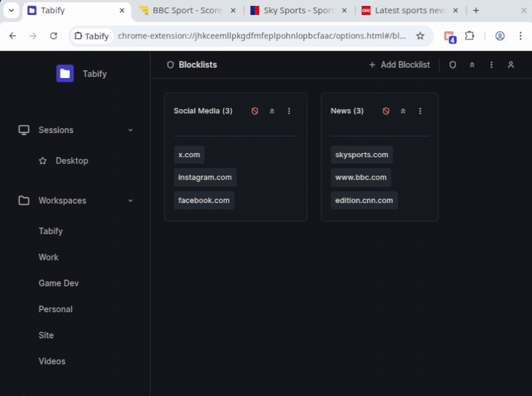532x396 pixels.
Task: Click the News (3) blocklist title
Action: [347, 111]
